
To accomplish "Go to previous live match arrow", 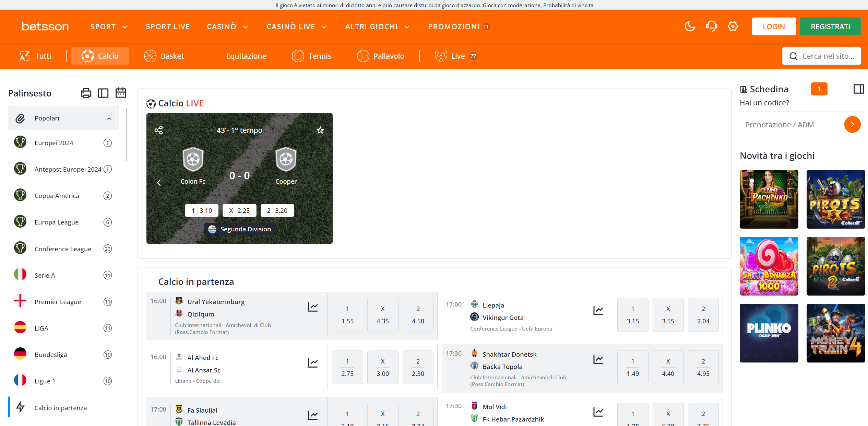I will 159,183.
